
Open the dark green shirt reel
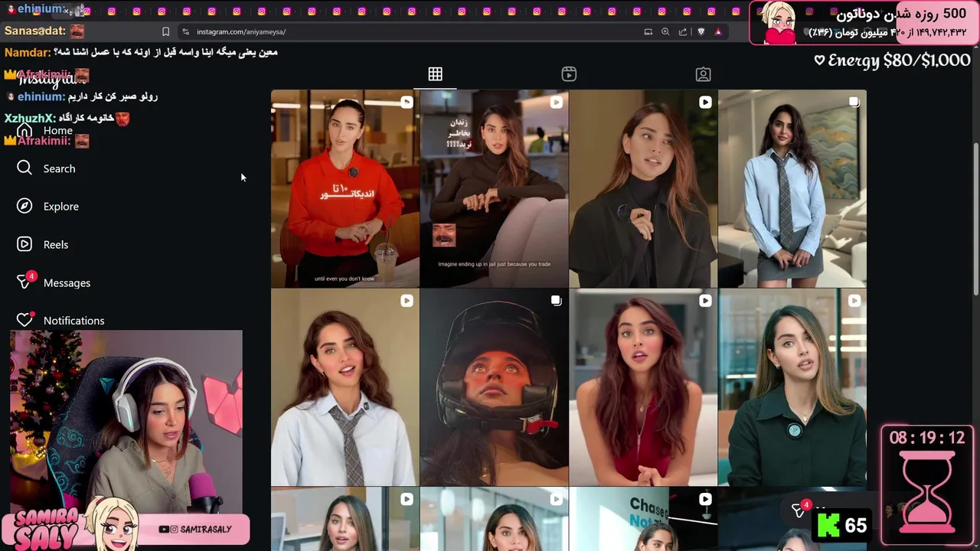pos(792,387)
